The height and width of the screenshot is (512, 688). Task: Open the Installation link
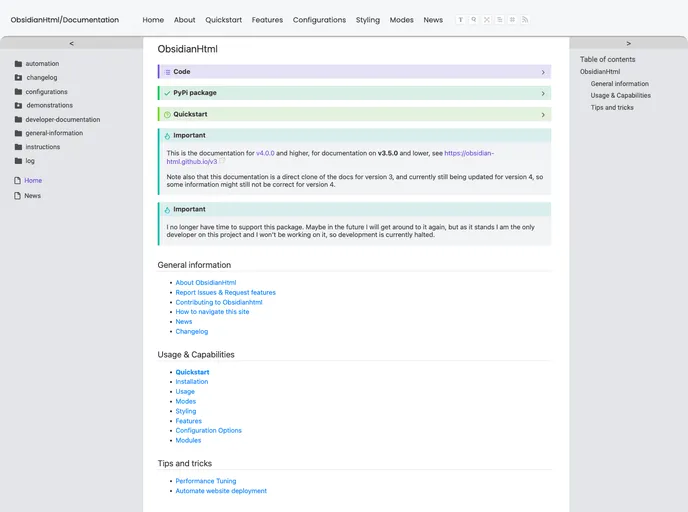coord(192,382)
